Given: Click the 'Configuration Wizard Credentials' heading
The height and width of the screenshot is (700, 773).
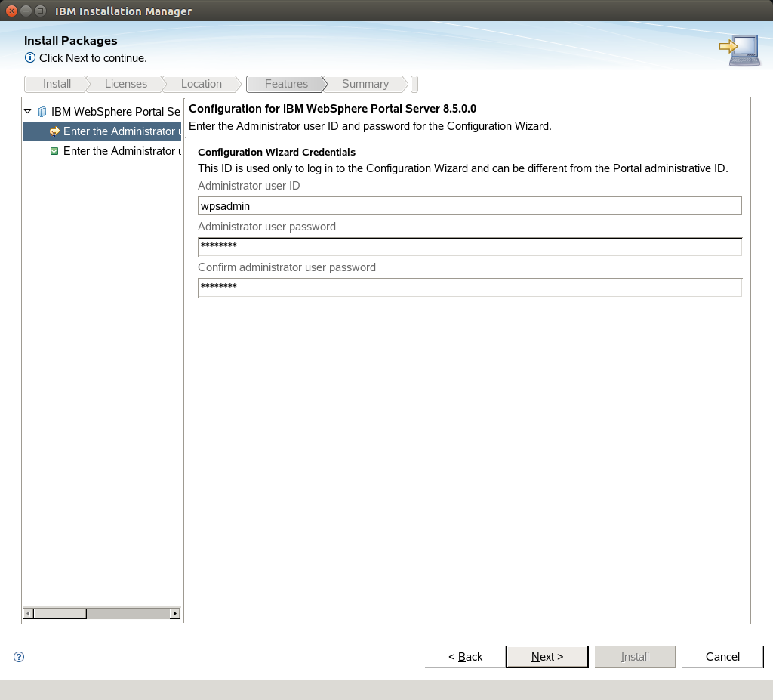Looking at the screenshot, I should [x=276, y=152].
